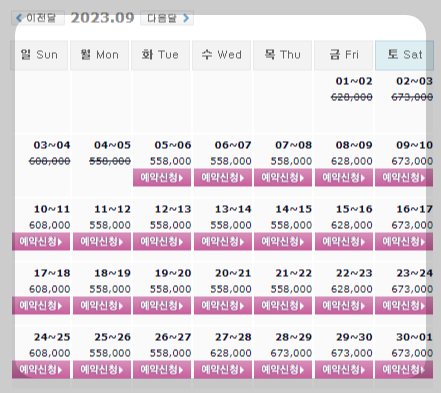Click the date label 01~02
Screen dimensions: 441x393
354,81
